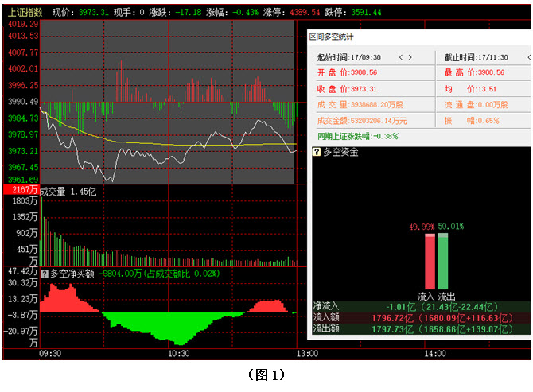Step start time 起始时间 backward with left arrow
This screenshot has height=392, width=533.
tap(400, 57)
